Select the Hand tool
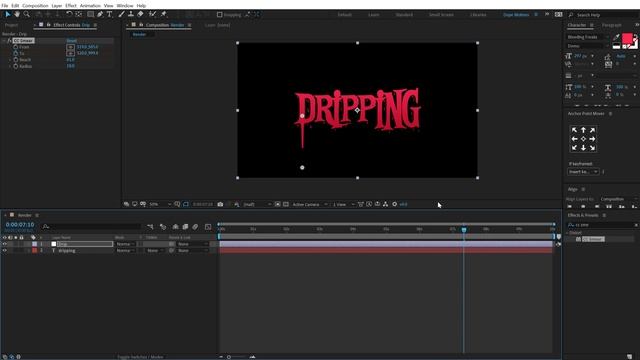The height and width of the screenshot is (360, 640). click(x=17, y=14)
